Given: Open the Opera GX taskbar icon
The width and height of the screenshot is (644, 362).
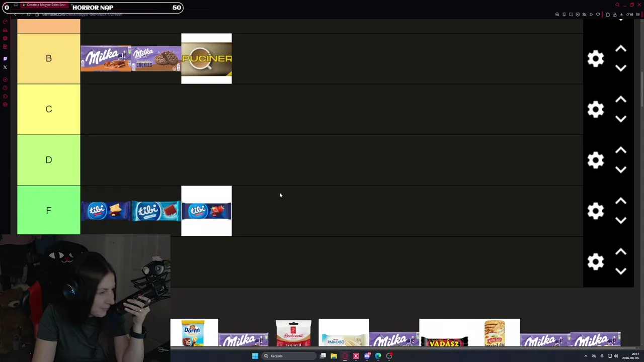Looking at the screenshot, I should 345,356.
